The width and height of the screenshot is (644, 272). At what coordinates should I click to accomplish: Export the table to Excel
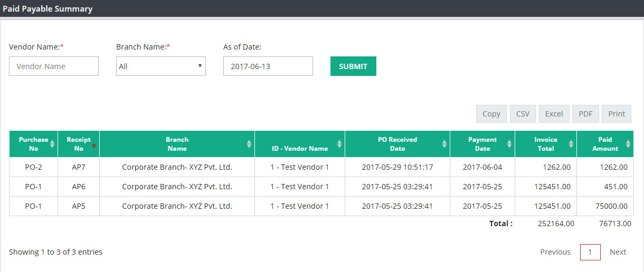(x=554, y=114)
